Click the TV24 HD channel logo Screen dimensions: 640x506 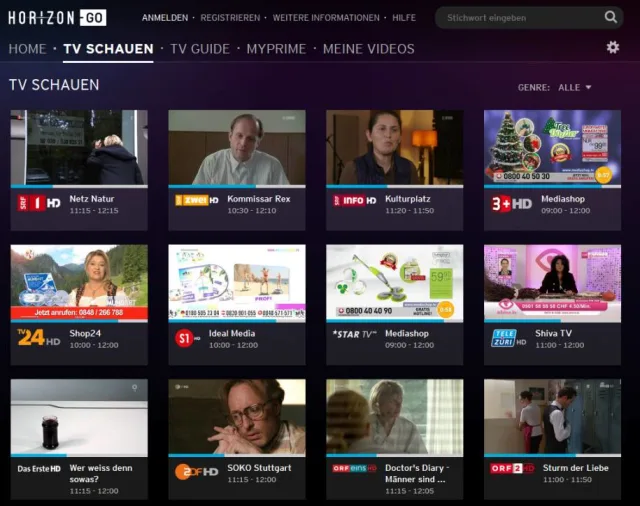pyautogui.click(x=39, y=337)
